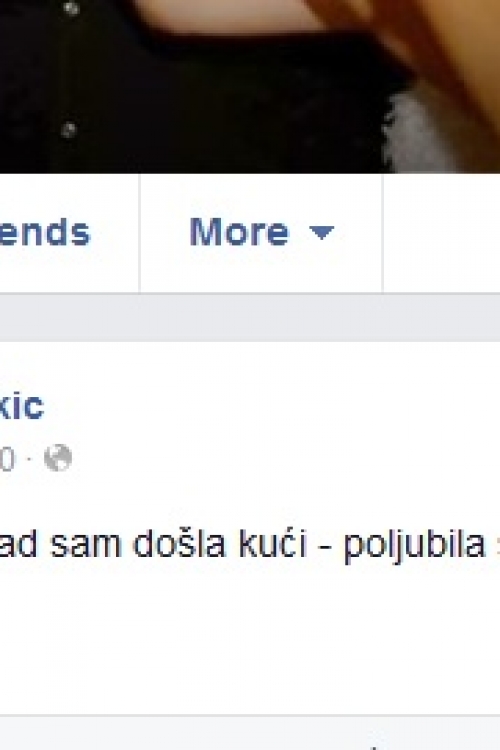
Task: Click the gray footer bar under the post
Action: click(250, 733)
